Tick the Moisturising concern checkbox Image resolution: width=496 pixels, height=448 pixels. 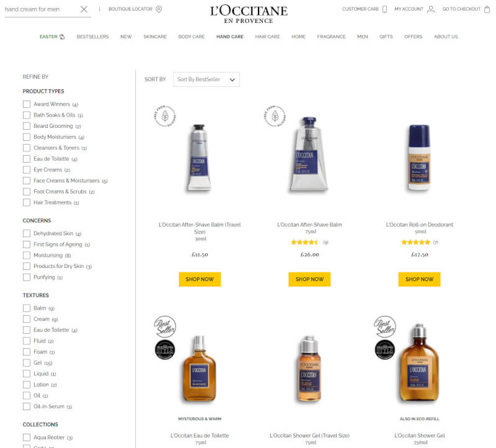(27, 255)
